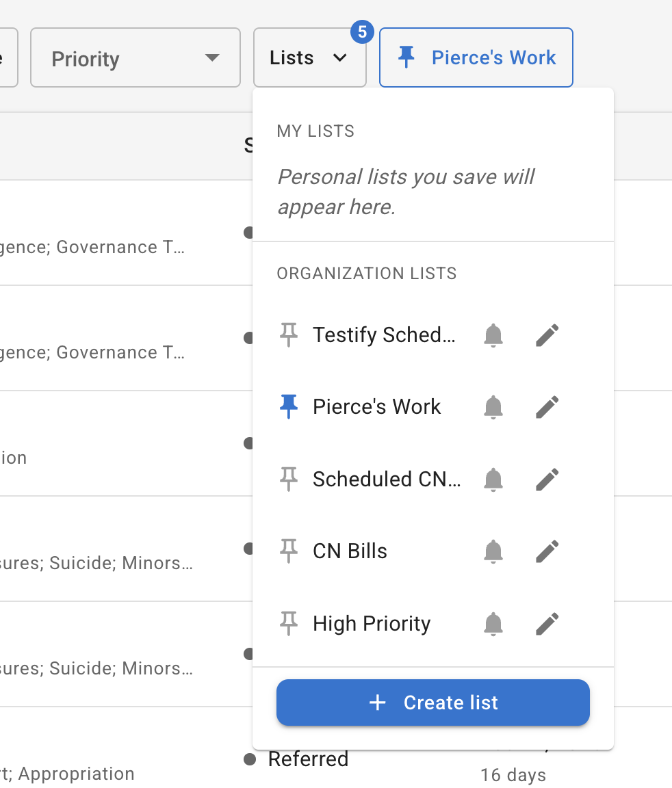
Task: Unpin the Pierce's Work list
Action: (289, 406)
